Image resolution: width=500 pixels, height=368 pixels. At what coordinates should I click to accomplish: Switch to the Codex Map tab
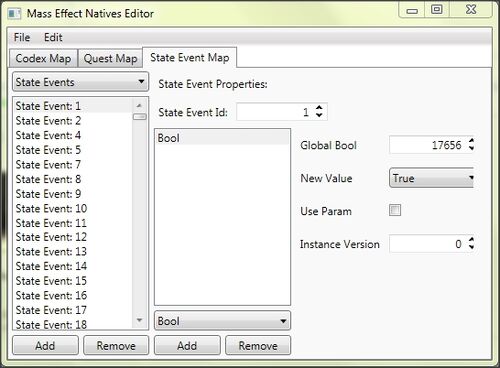(43, 59)
